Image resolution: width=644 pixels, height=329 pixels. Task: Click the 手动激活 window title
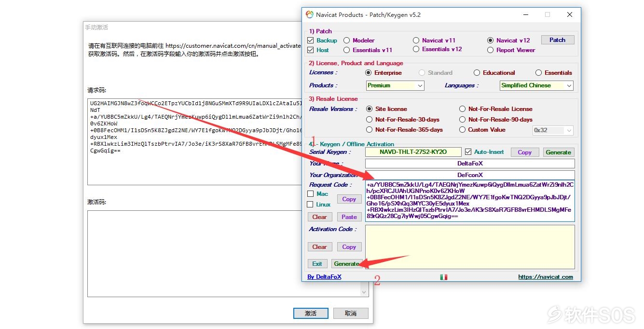(96, 27)
